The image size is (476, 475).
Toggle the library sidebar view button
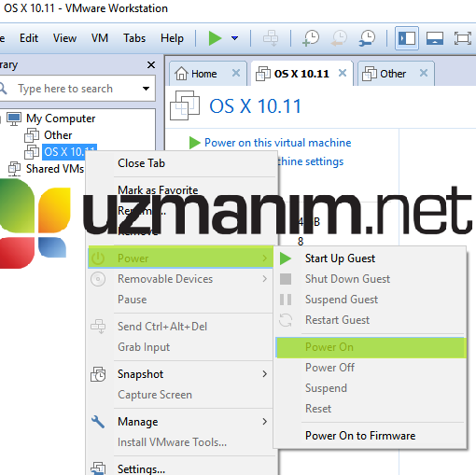coord(407,38)
